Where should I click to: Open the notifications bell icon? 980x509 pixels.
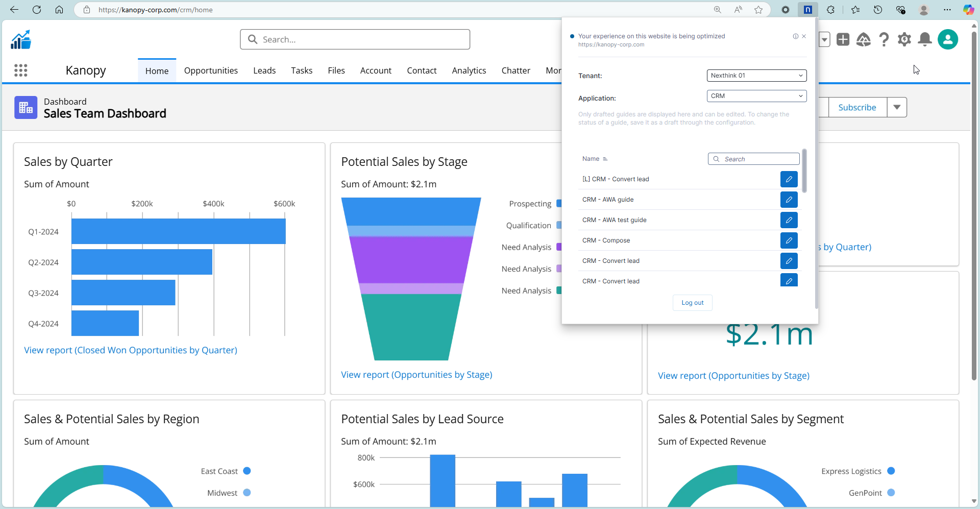(925, 39)
